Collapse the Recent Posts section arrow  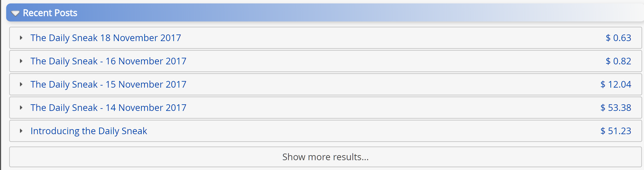pos(15,13)
